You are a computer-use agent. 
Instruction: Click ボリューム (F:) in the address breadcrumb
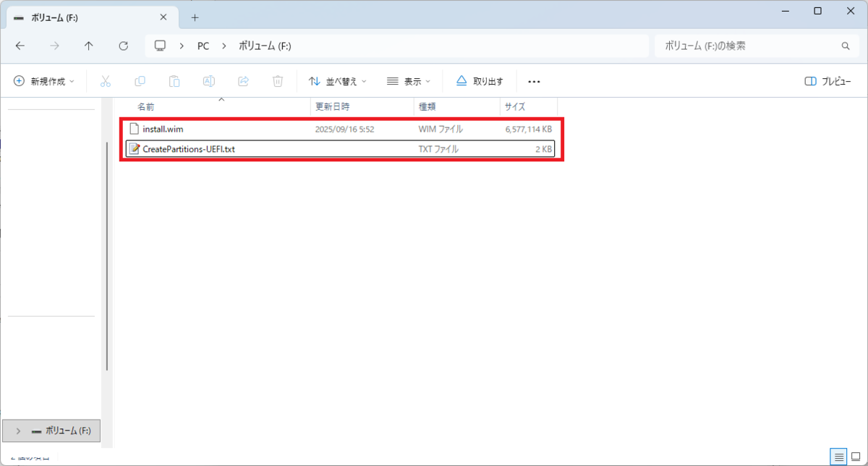click(265, 46)
